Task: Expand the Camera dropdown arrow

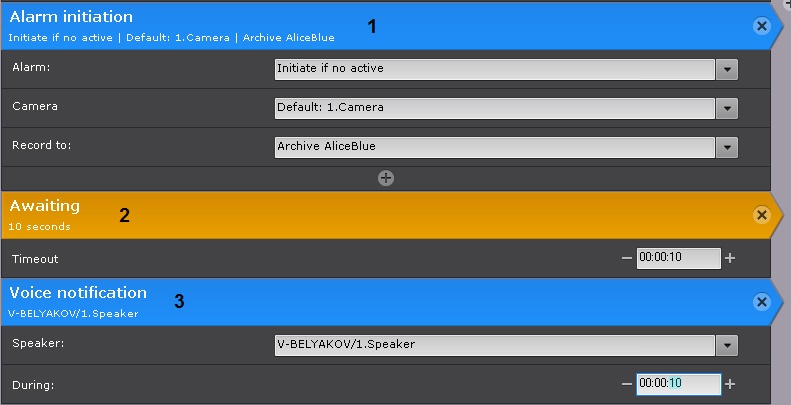Action: coord(727,108)
